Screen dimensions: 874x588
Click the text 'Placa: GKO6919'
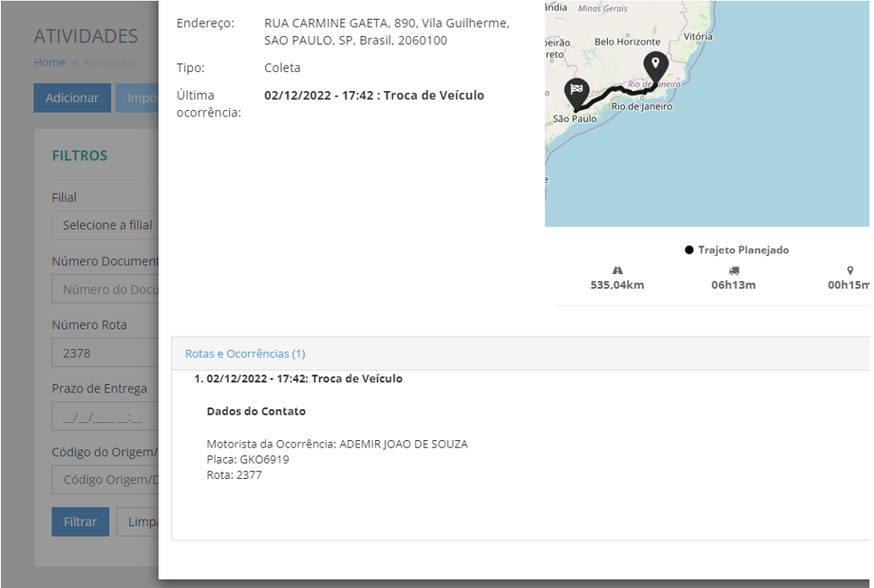[x=247, y=459]
